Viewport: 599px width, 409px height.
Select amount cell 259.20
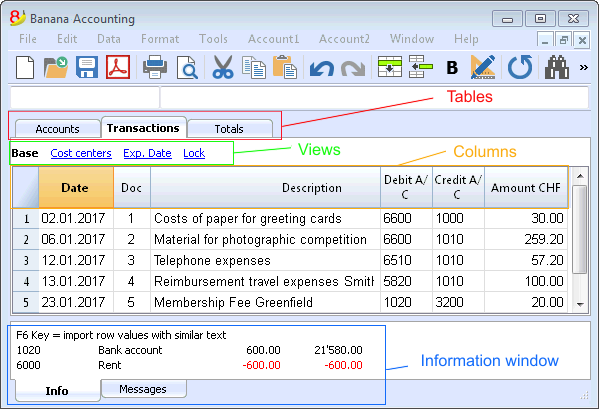[526, 239]
